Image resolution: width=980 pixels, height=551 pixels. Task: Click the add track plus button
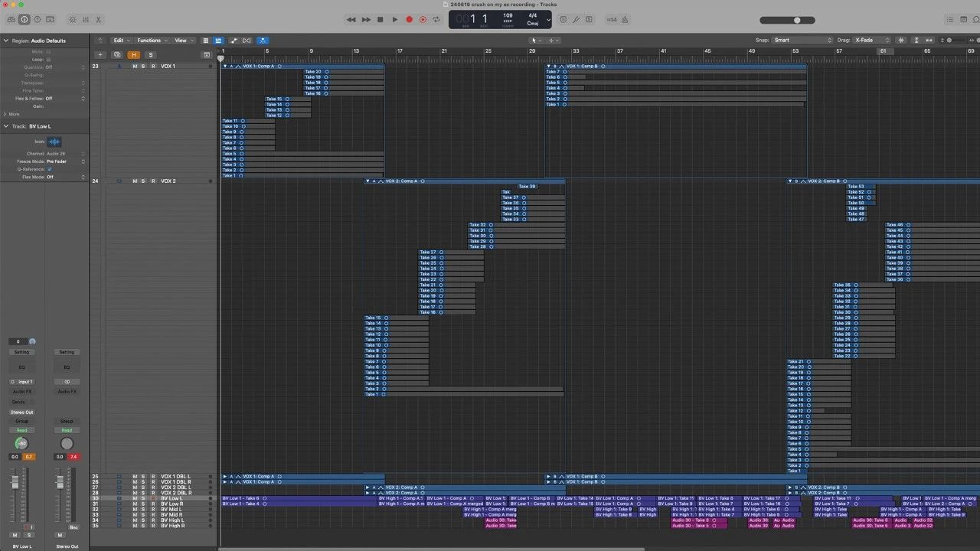click(x=100, y=55)
